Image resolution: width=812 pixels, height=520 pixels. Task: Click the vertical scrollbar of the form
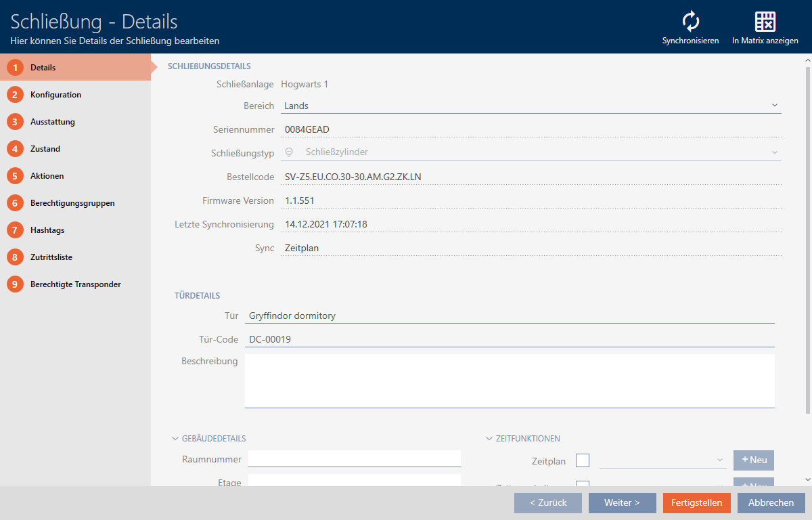tap(806, 237)
